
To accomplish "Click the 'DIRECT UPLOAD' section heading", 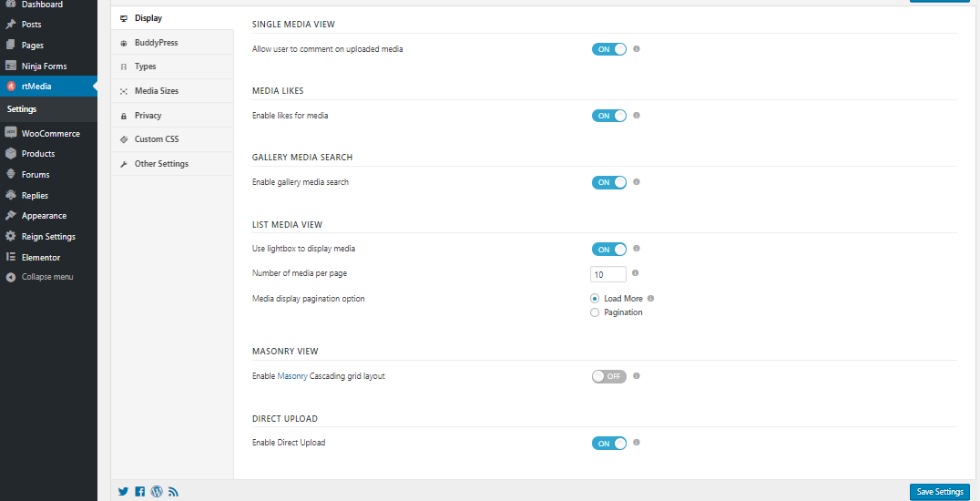I will click(x=285, y=418).
